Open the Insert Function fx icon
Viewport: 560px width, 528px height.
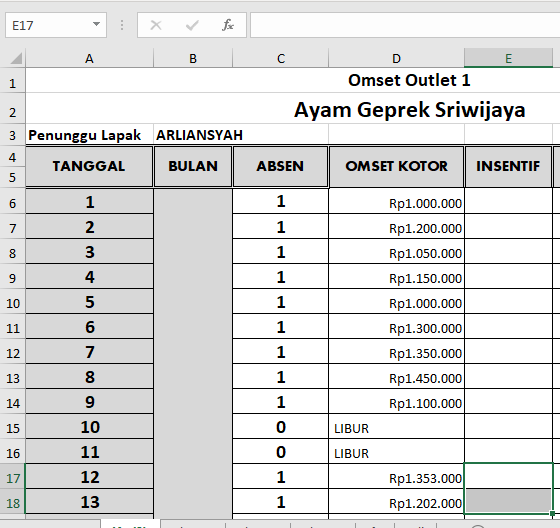228,25
